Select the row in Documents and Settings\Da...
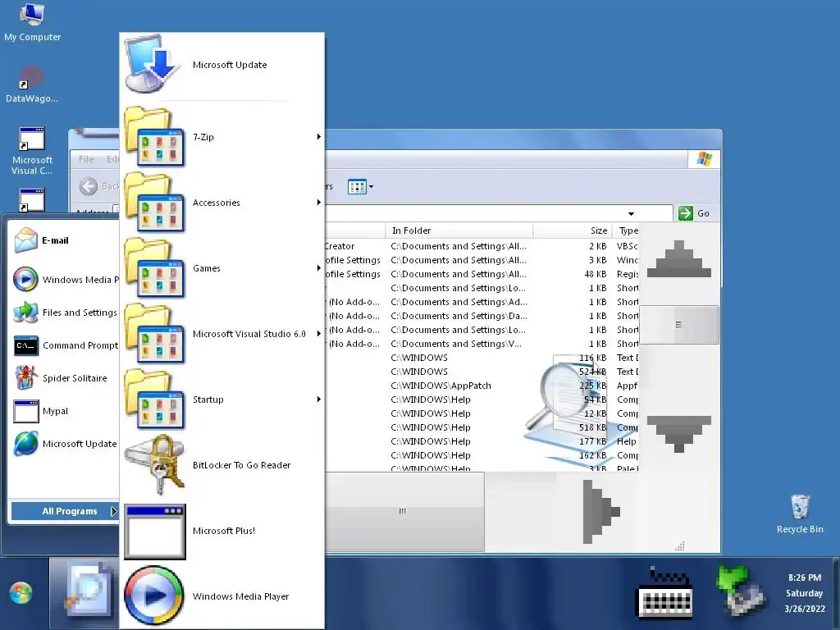The height and width of the screenshot is (630, 840). coord(482,316)
